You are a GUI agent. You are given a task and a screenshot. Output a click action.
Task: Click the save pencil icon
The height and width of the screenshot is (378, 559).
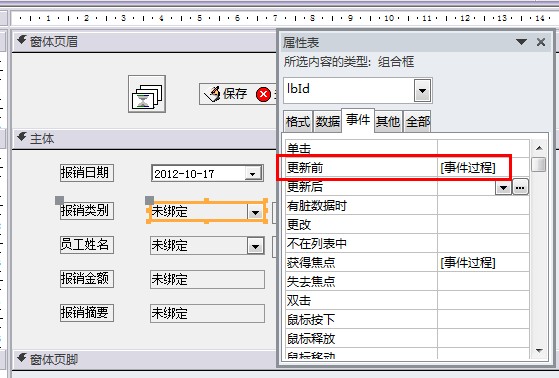(212, 94)
